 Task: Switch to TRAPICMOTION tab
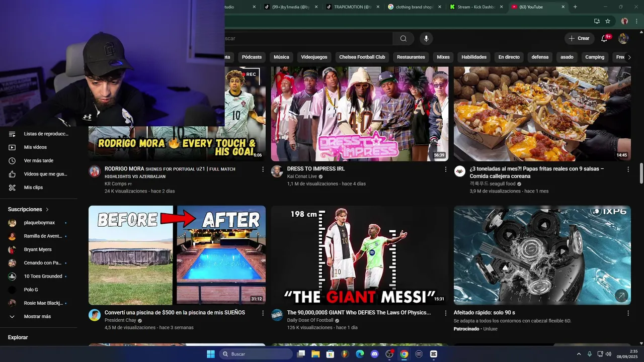tap(354, 7)
